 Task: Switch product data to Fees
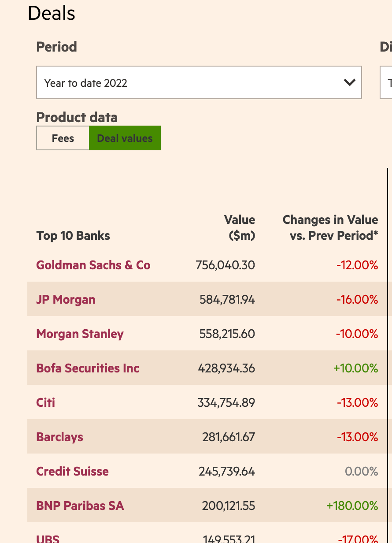63,138
